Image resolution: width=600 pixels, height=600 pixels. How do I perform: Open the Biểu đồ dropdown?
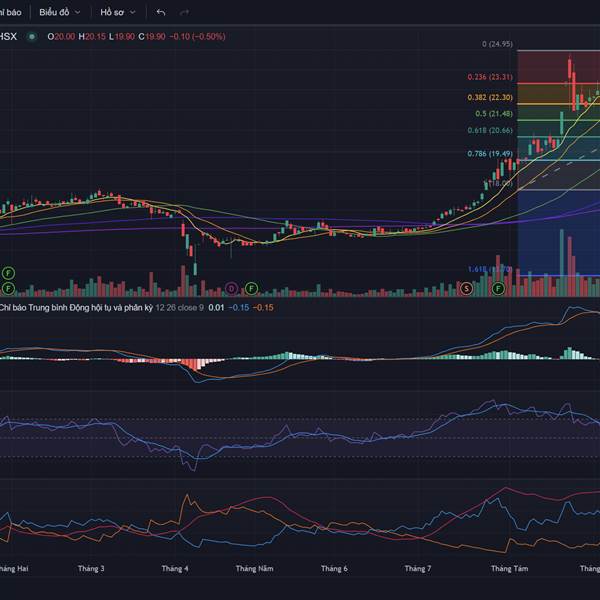pos(60,12)
